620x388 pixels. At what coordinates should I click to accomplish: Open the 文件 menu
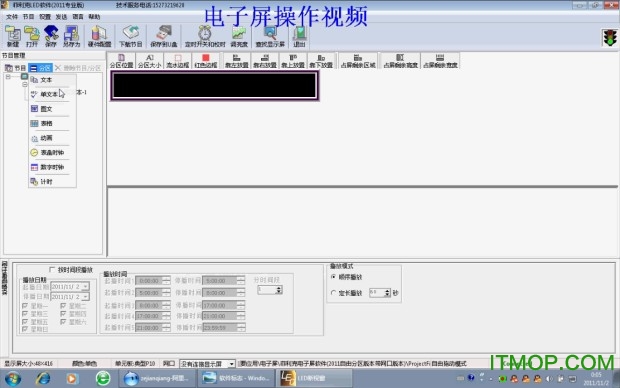click(x=12, y=17)
